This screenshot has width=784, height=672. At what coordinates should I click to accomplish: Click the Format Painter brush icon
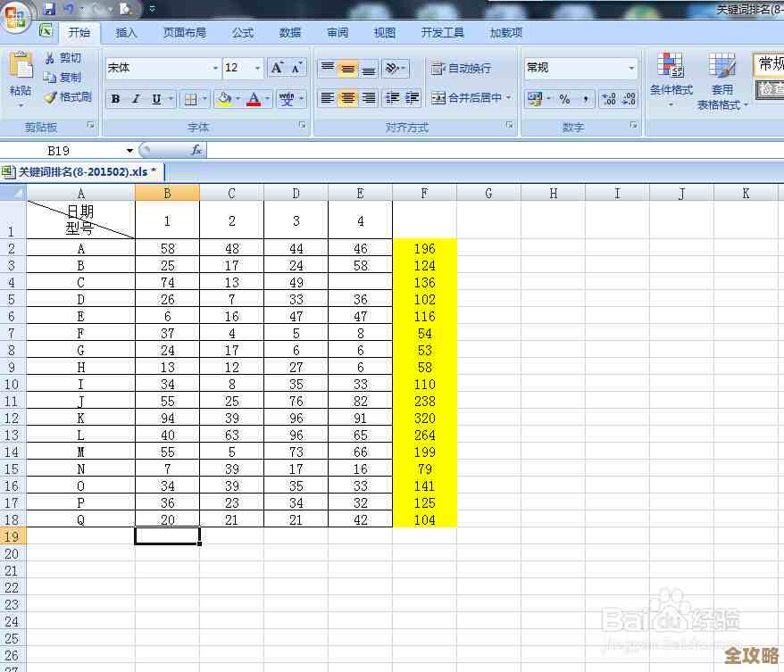pyautogui.click(x=50, y=97)
